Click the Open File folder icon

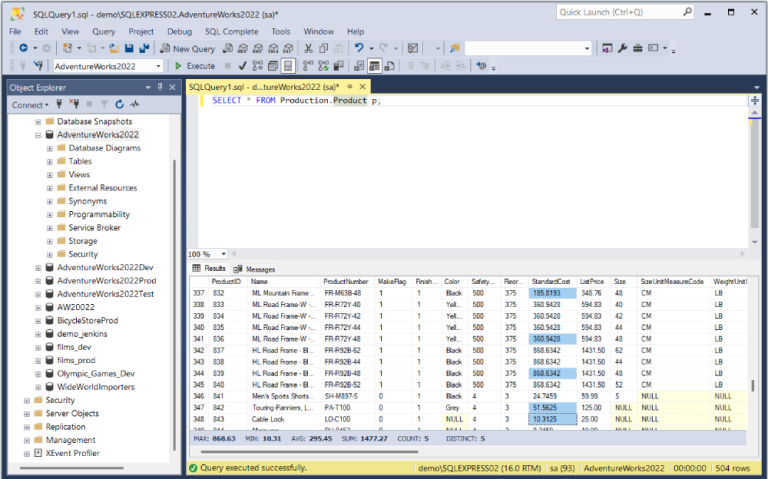coord(114,48)
